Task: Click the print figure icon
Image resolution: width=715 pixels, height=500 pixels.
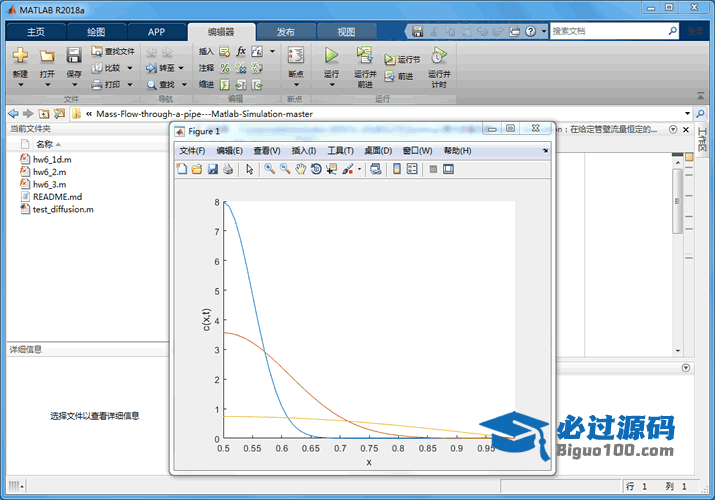Action: 227,170
